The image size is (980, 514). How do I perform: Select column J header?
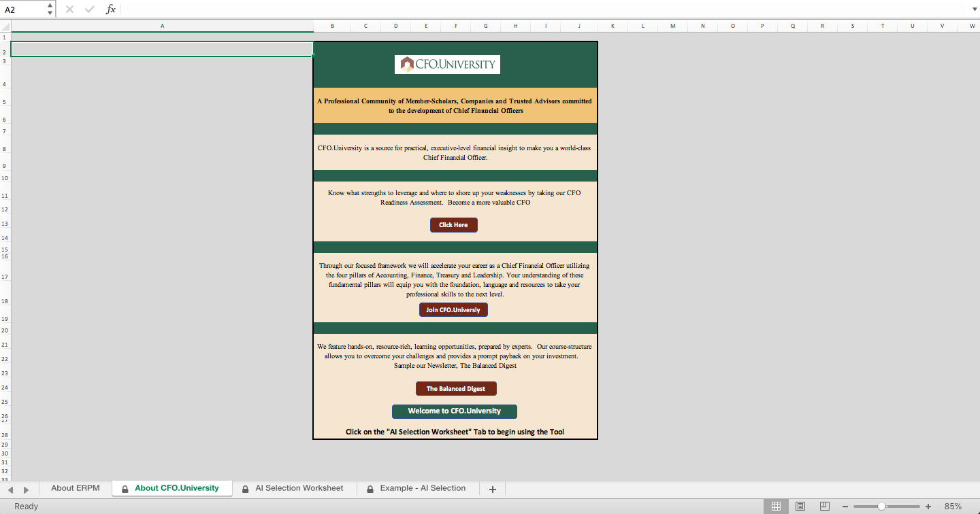click(x=579, y=26)
